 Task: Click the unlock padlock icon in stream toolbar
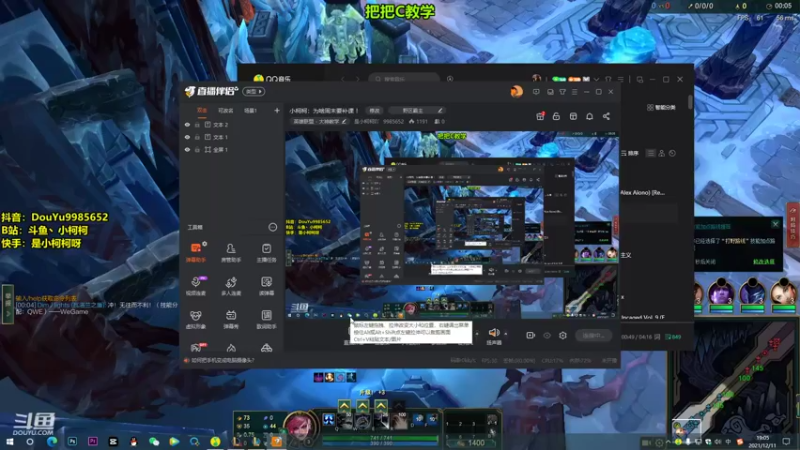click(556, 116)
